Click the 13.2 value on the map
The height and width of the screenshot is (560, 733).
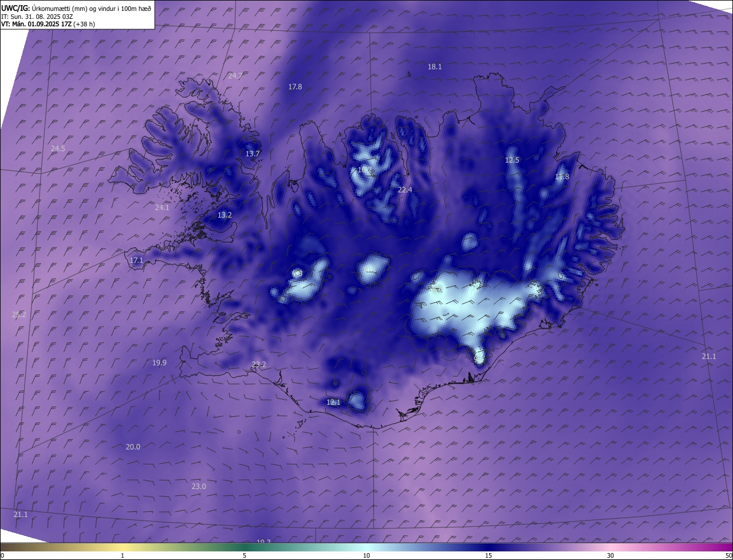coord(224,215)
